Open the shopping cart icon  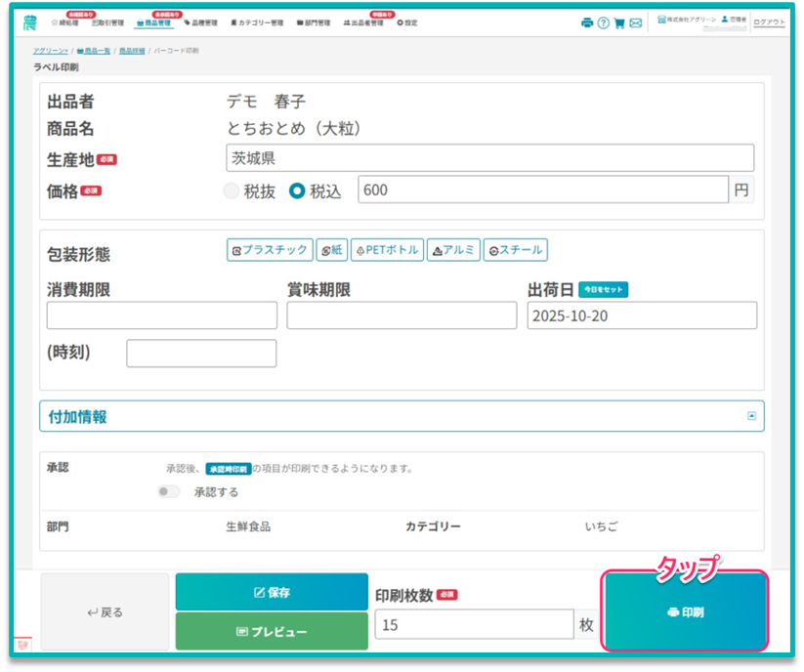pos(619,22)
